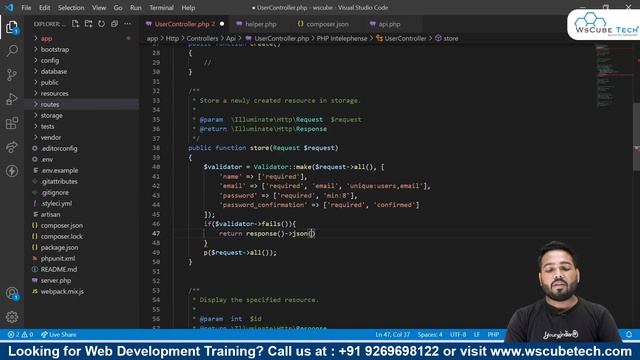The height and width of the screenshot is (360, 640).
Task: Open the Go menu
Action: pos(118,8)
